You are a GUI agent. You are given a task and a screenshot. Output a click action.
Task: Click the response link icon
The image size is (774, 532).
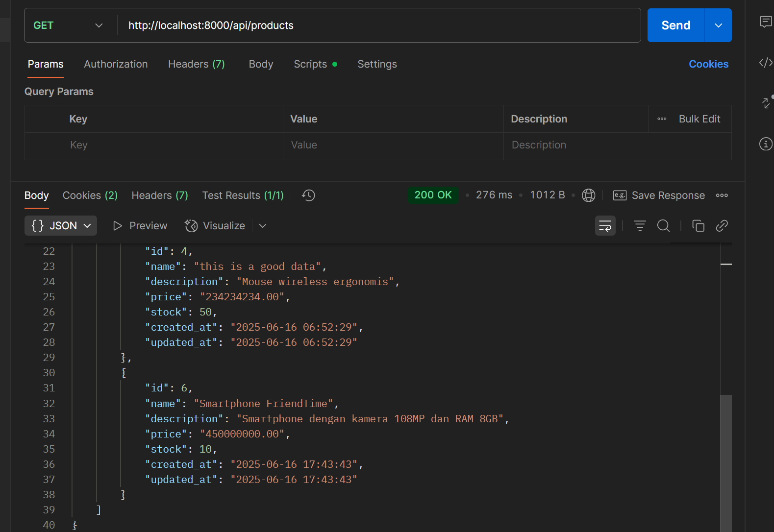pyautogui.click(x=722, y=226)
